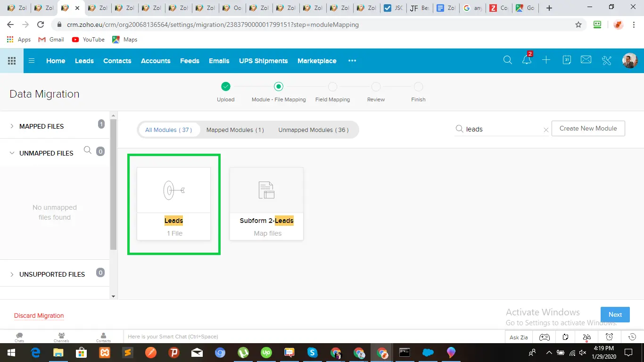Screen dimensions: 644x362
Task: Open the notifications bell with 2 alerts
Action: 527,60
